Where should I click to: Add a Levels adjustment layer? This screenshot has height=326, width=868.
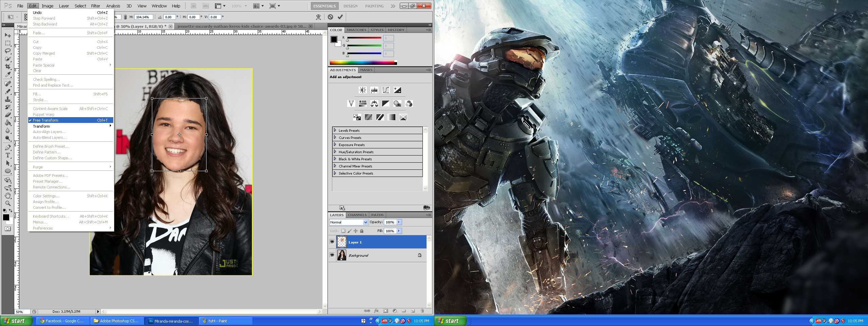click(x=374, y=90)
